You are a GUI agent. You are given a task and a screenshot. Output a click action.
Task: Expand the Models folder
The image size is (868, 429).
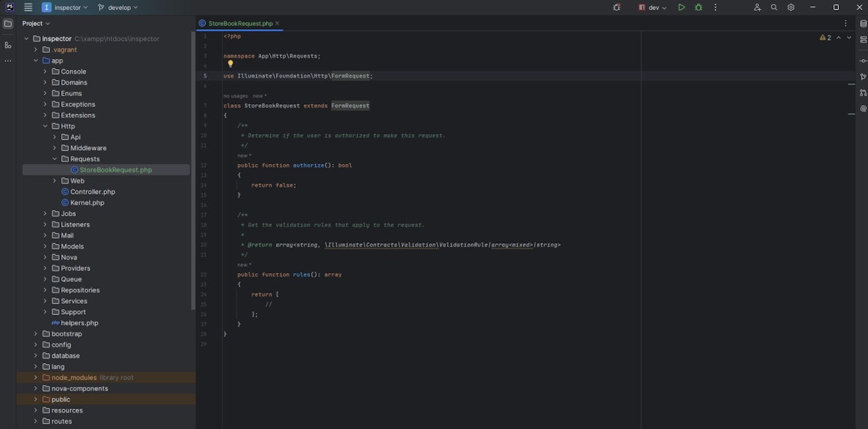click(x=45, y=246)
